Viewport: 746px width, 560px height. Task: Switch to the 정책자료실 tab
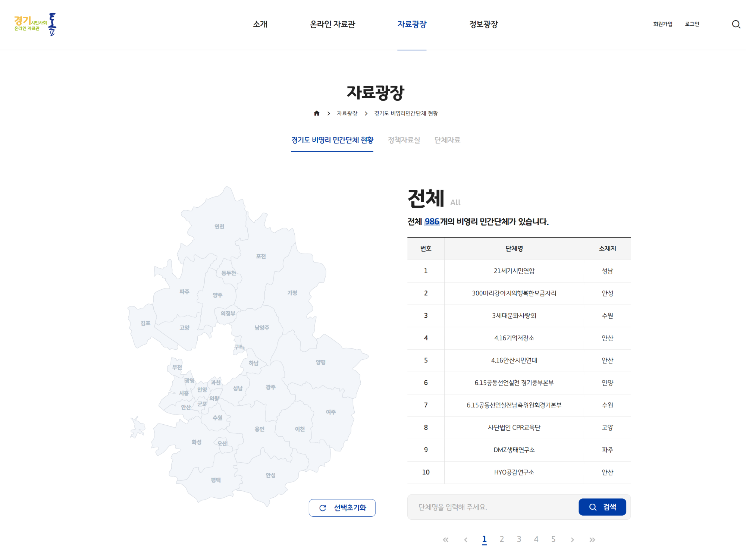tap(404, 140)
